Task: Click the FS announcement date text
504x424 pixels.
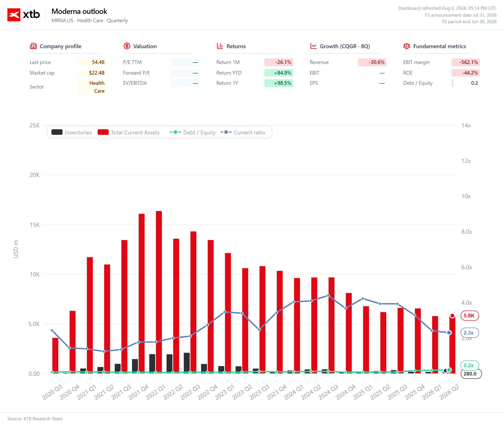Action: pyautogui.click(x=461, y=15)
